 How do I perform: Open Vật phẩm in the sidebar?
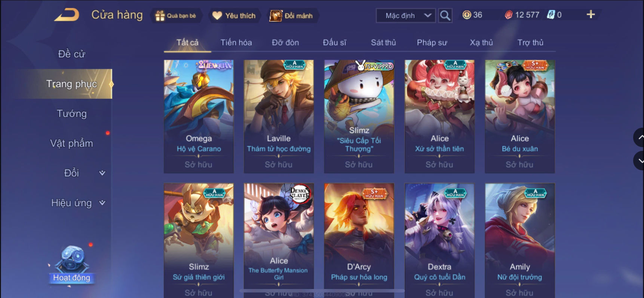pyautogui.click(x=71, y=143)
